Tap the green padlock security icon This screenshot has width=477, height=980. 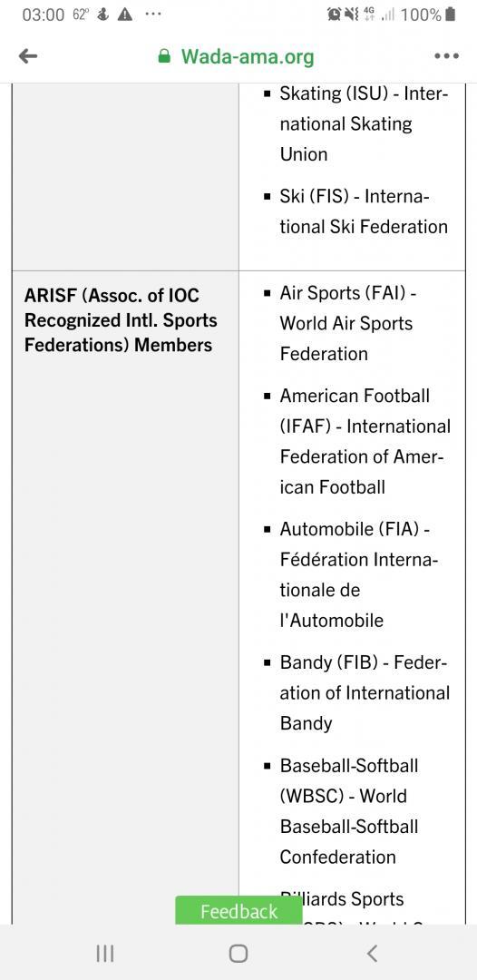(x=164, y=57)
